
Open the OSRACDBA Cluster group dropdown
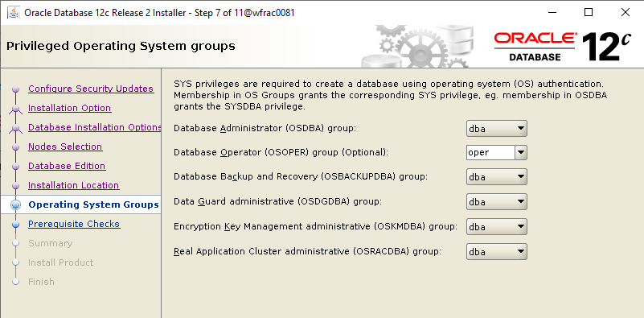(497, 251)
